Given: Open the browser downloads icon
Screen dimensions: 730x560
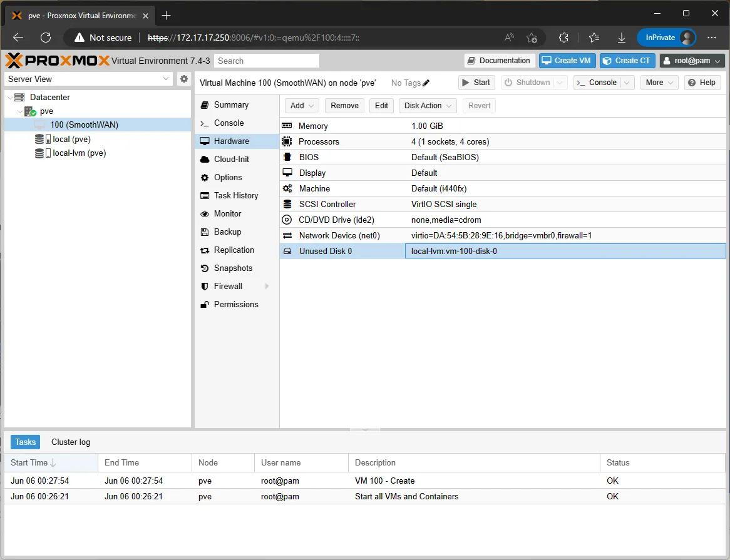Looking at the screenshot, I should [x=622, y=38].
